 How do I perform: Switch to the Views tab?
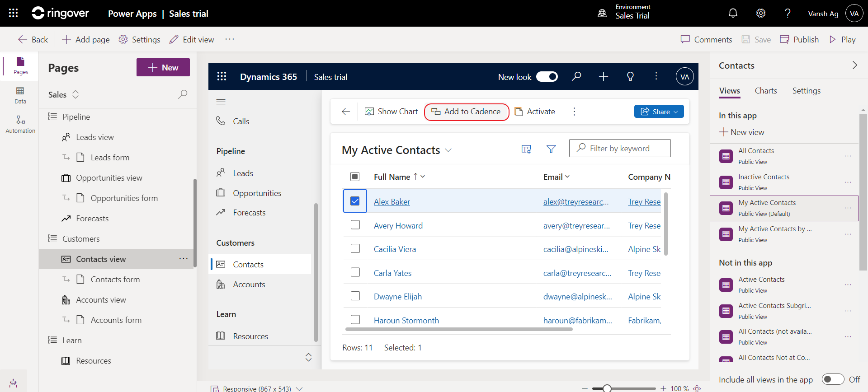coord(730,91)
